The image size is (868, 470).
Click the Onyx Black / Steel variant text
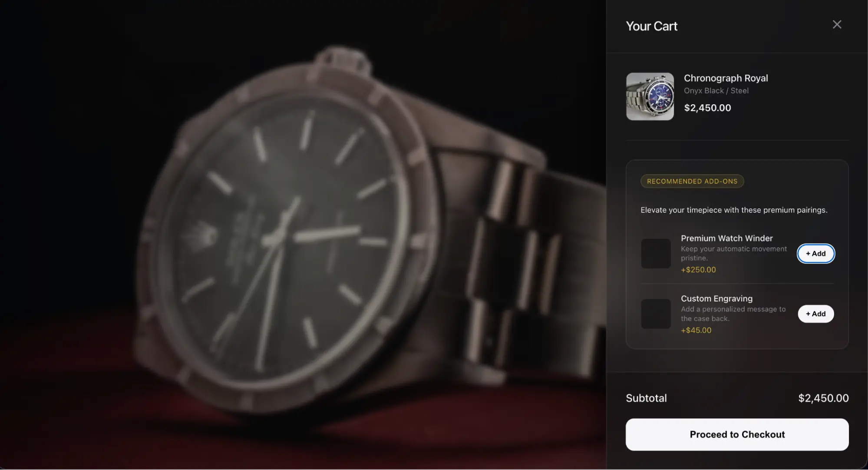[716, 91]
